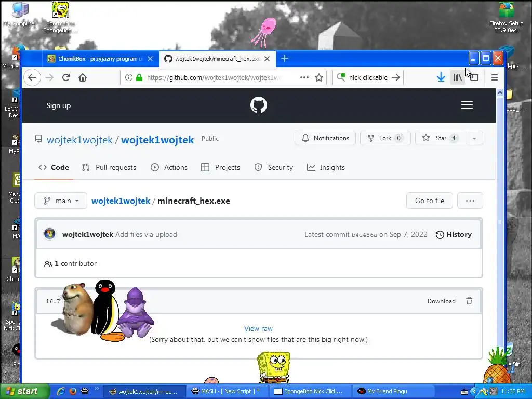Image resolution: width=532 pixels, height=399 pixels.
Task: Show site information icon in address bar
Action: tap(129, 78)
